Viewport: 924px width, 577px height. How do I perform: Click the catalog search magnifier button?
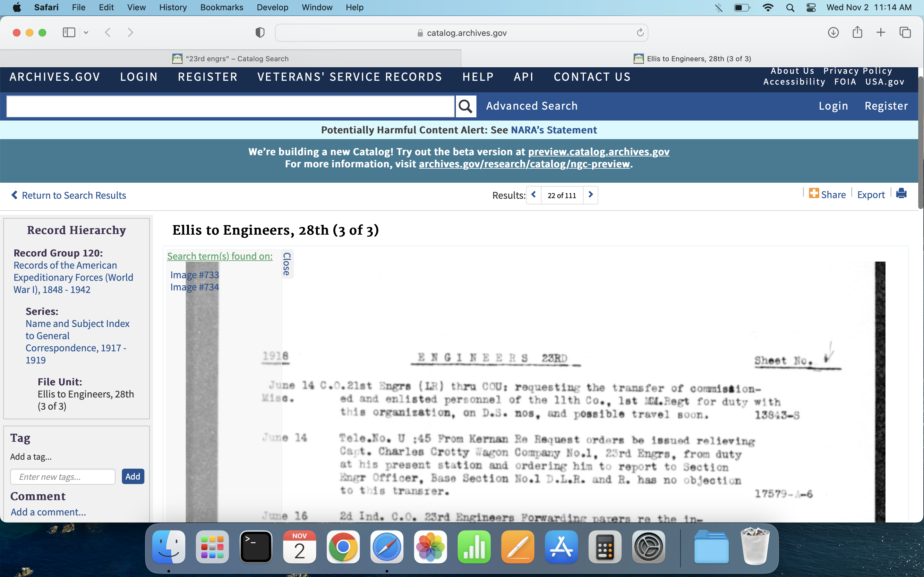(466, 106)
